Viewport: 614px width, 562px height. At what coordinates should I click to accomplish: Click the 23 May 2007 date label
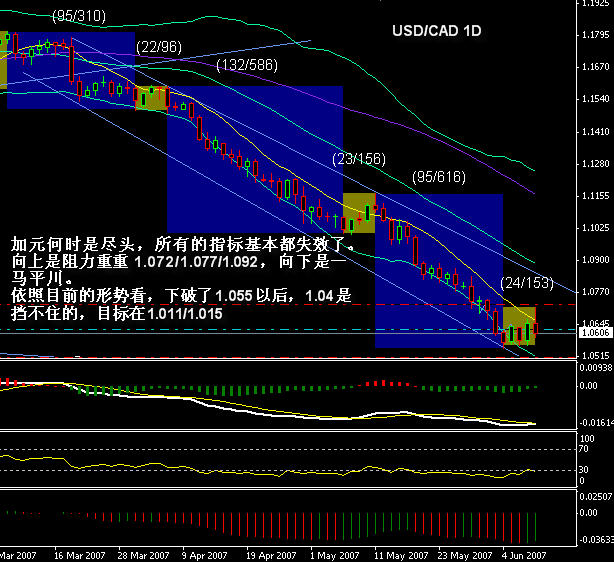tap(465, 556)
